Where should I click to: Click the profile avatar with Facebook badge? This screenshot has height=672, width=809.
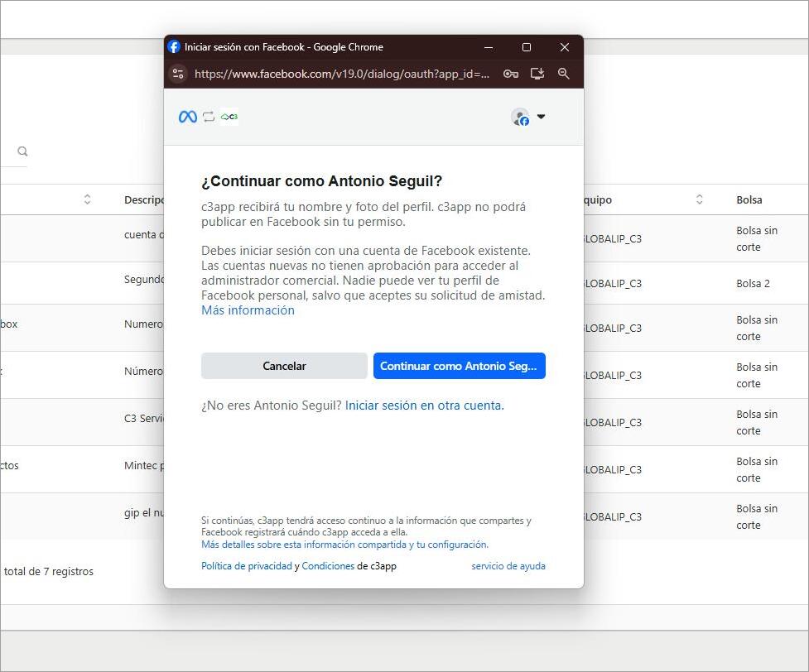tap(520, 118)
